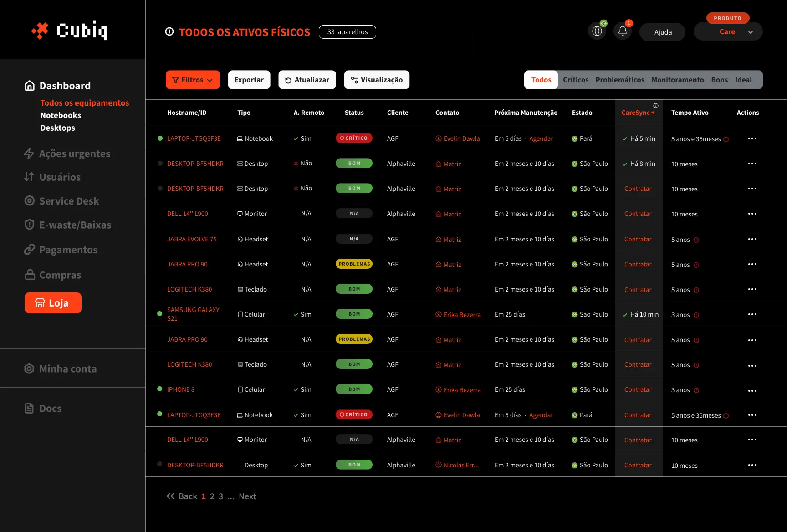
Task: Switch to the Problemáticos tab
Action: (x=620, y=79)
